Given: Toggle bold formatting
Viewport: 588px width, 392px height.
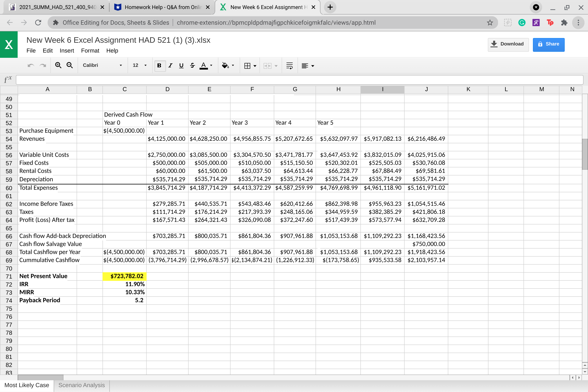Looking at the screenshot, I should pyautogui.click(x=160, y=65).
